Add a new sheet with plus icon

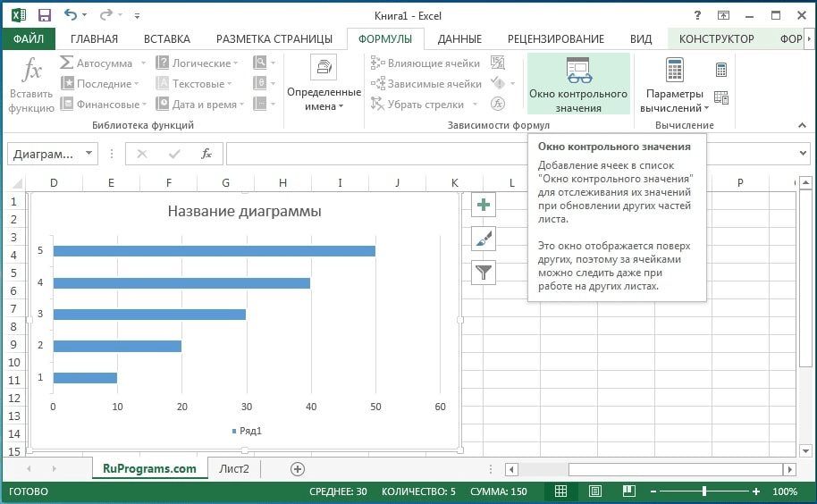(x=298, y=469)
